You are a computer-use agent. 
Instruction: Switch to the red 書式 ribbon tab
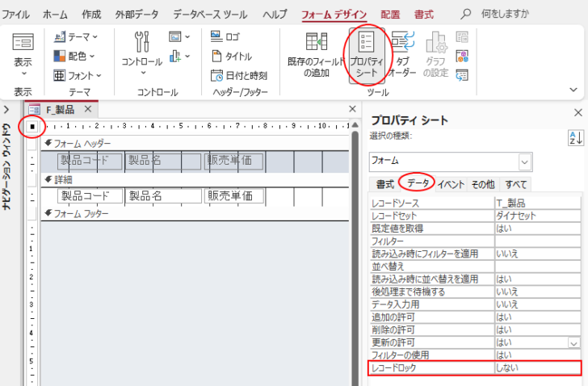point(424,15)
